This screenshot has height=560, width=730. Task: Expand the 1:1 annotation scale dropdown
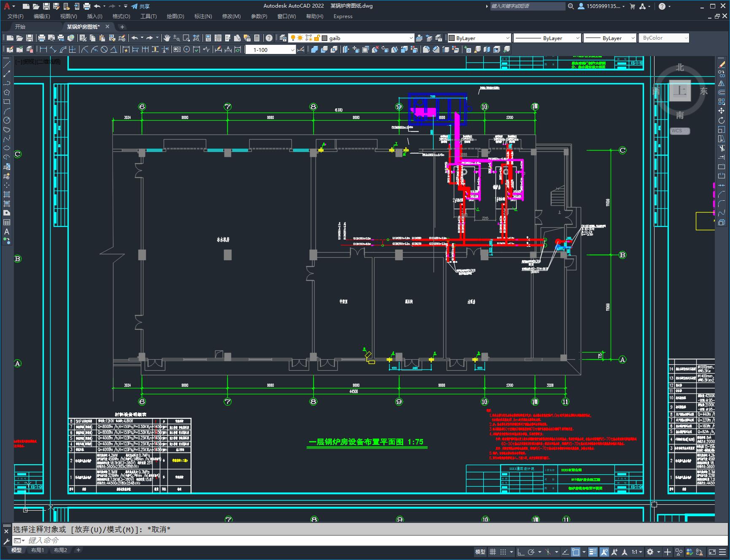pyautogui.click(x=637, y=552)
